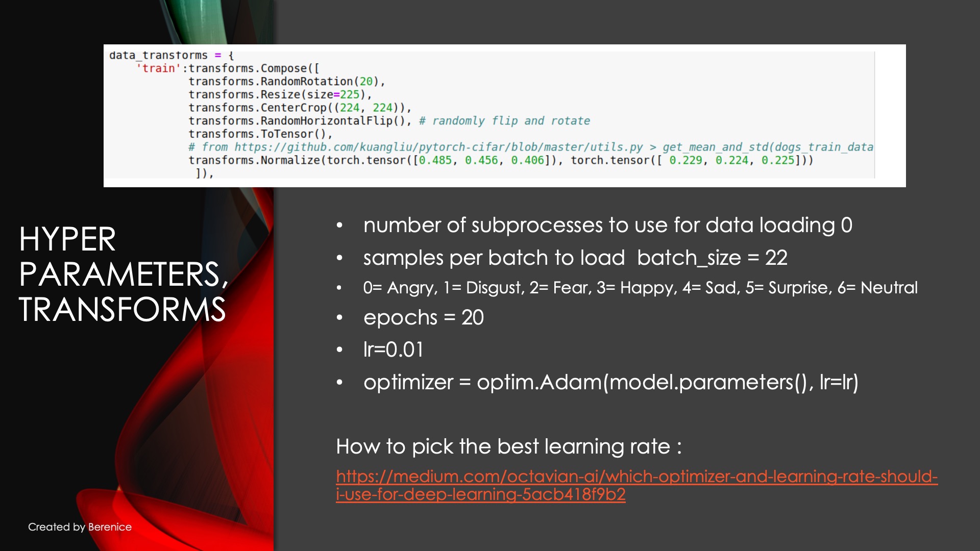The width and height of the screenshot is (980, 551).
Task: Click the github.com URL in the code comment
Action: [x=438, y=147]
